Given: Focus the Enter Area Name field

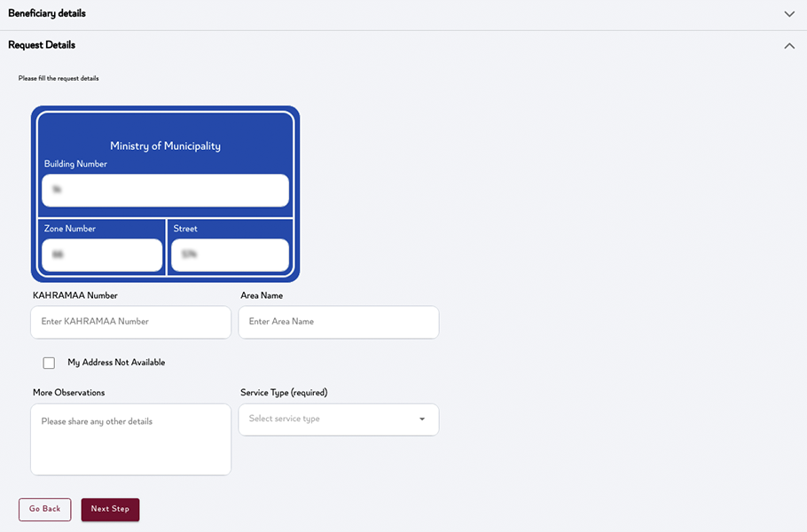Looking at the screenshot, I should 338,322.
